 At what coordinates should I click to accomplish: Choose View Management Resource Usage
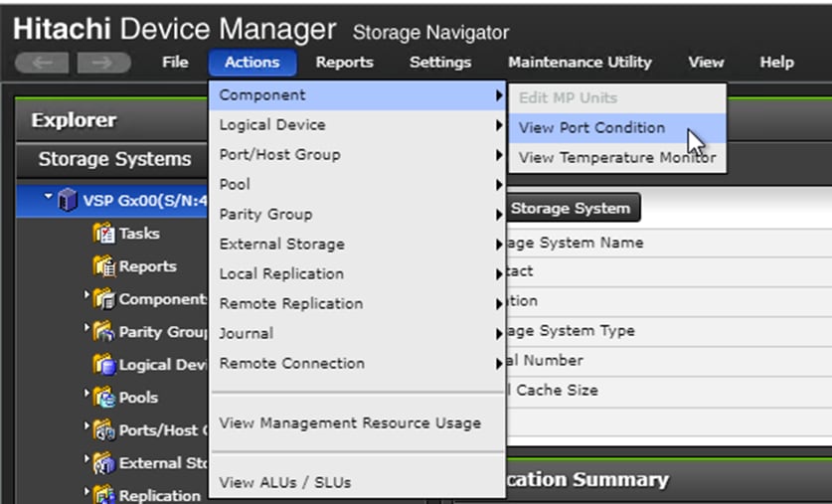[358, 423]
